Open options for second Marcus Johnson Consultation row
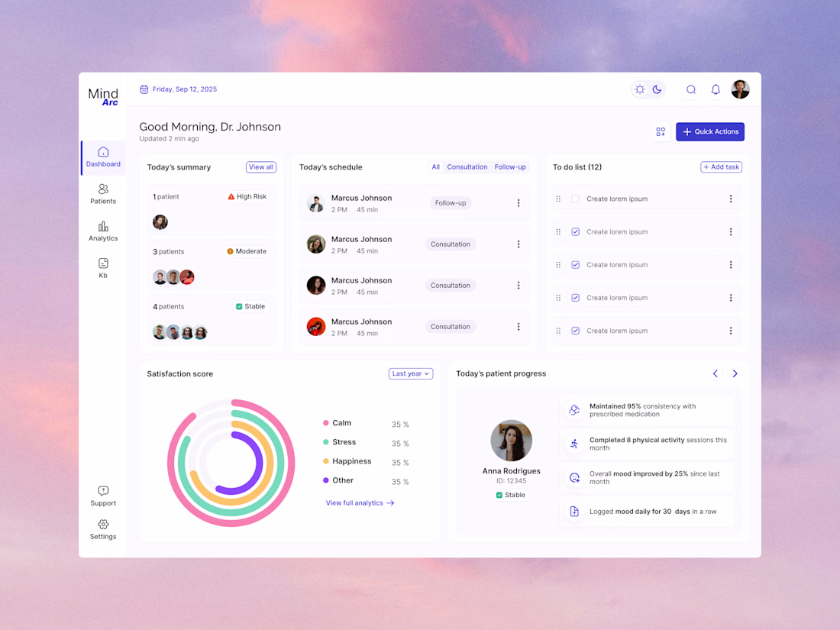 [518, 244]
